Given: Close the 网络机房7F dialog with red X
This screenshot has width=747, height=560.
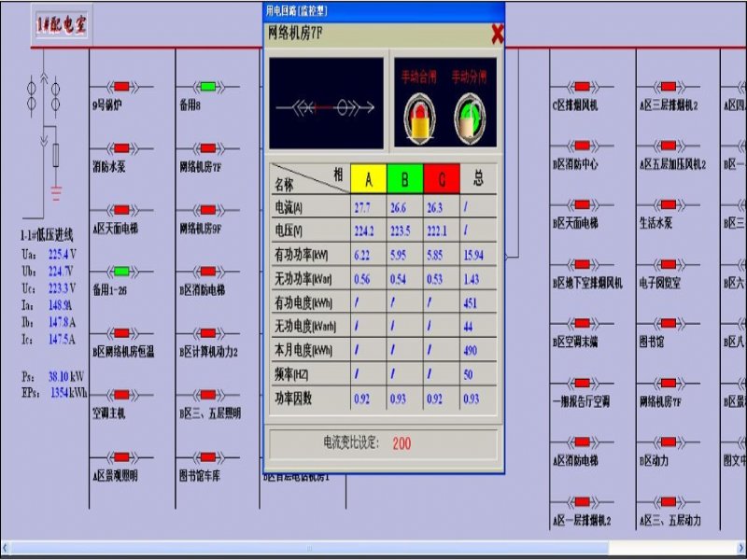Looking at the screenshot, I should 497,35.
